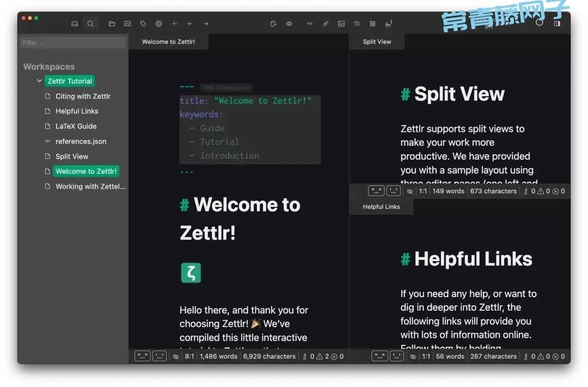
Task: Click the YAML title line "Welcome to Zettlr!"
Action: pos(246,101)
